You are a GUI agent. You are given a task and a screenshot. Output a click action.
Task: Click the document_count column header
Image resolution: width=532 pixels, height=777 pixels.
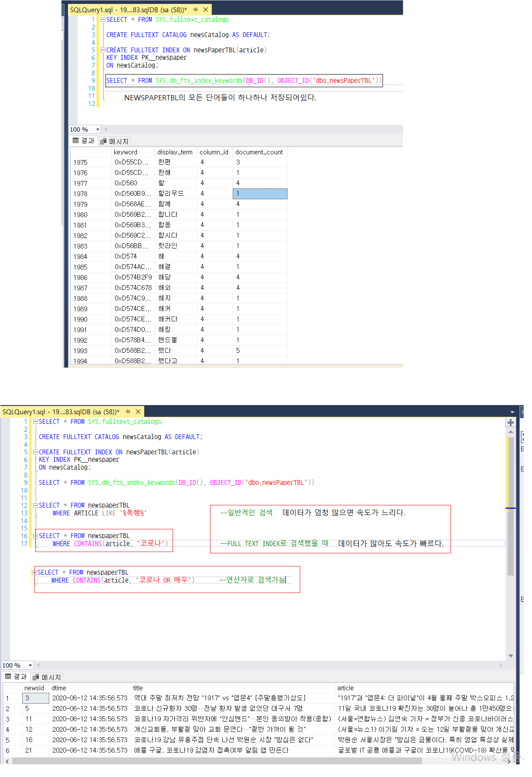tap(260, 152)
